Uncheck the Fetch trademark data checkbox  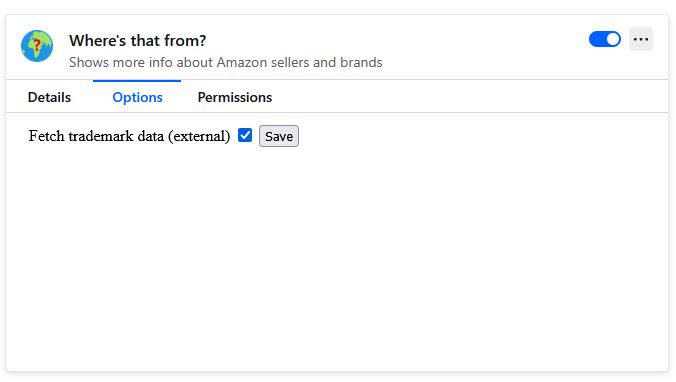click(x=245, y=135)
